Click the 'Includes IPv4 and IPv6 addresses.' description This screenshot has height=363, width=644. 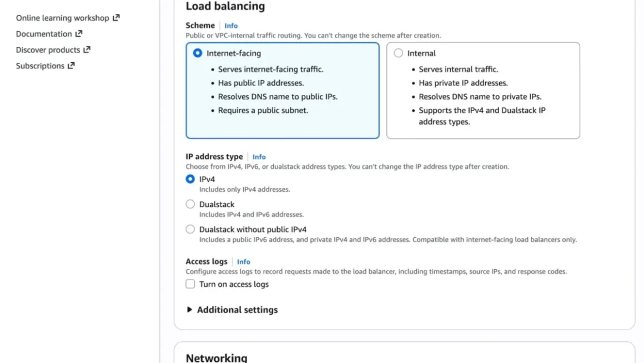coord(251,215)
